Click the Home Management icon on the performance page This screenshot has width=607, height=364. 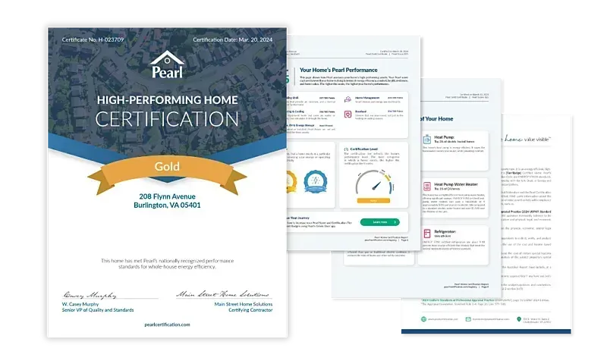pos(348,100)
